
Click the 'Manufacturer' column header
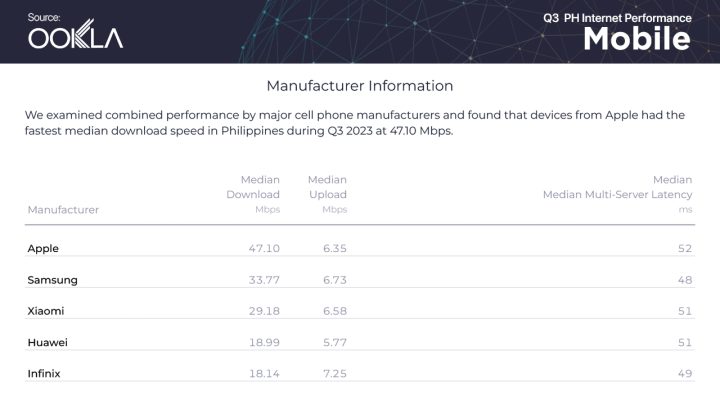63,210
